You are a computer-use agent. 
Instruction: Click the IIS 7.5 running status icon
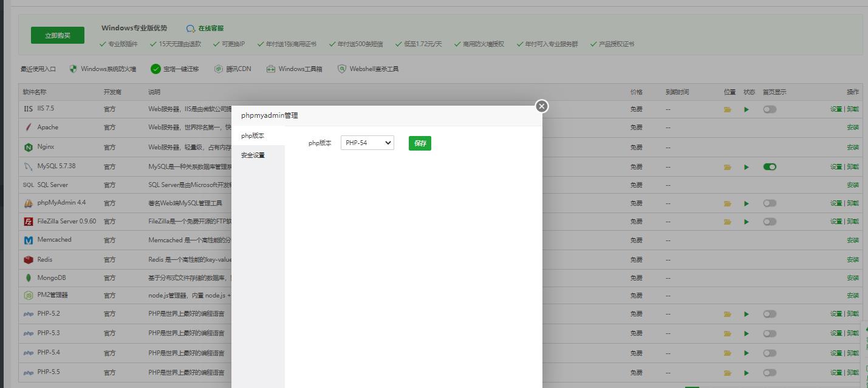(747, 110)
